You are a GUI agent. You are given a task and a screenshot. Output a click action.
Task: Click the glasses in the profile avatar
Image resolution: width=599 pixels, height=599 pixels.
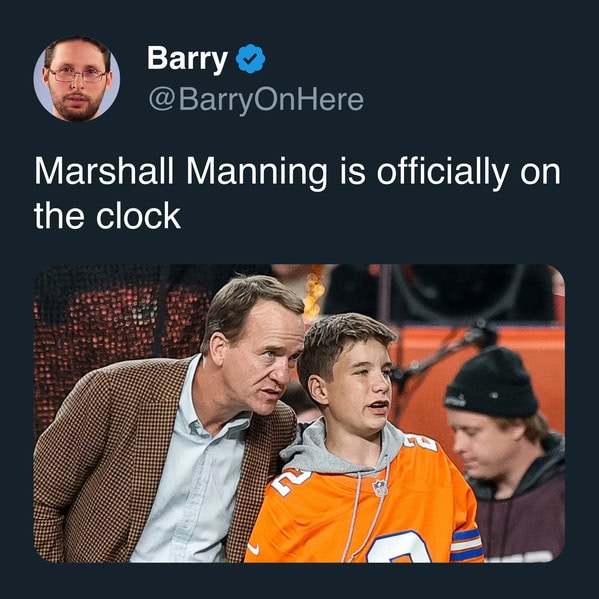coord(77,75)
